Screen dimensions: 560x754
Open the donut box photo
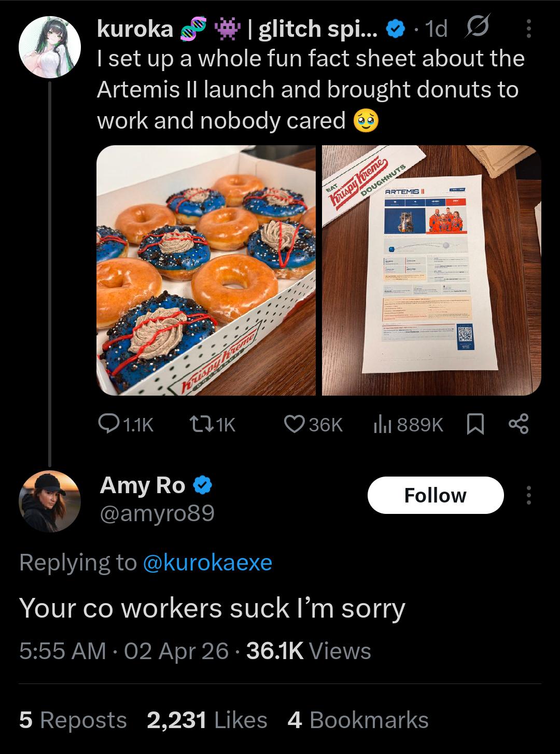pyautogui.click(x=206, y=270)
